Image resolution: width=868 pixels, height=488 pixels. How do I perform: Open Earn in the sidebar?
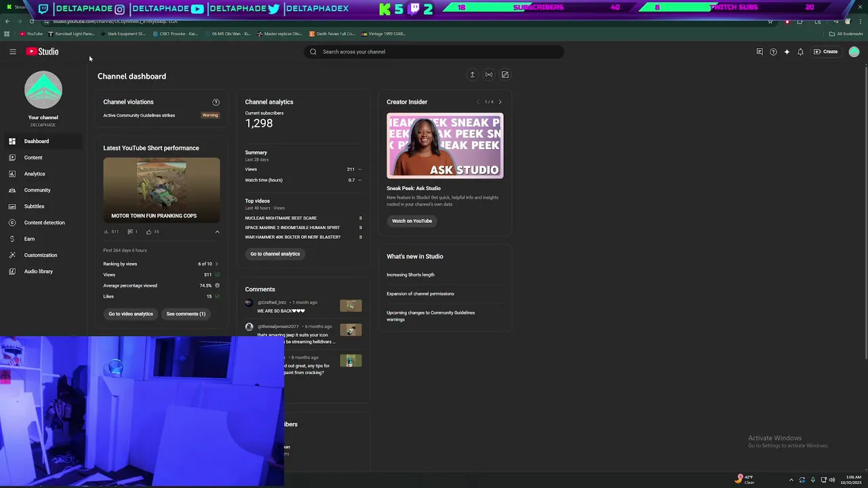coord(42,239)
